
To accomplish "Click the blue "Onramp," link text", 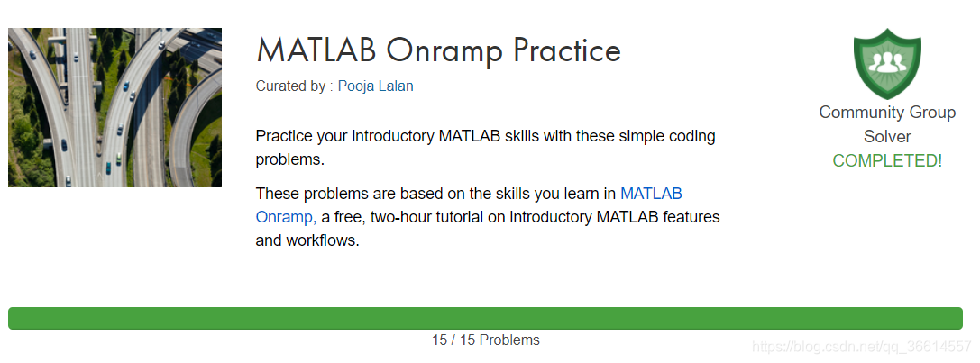I will (x=286, y=216).
